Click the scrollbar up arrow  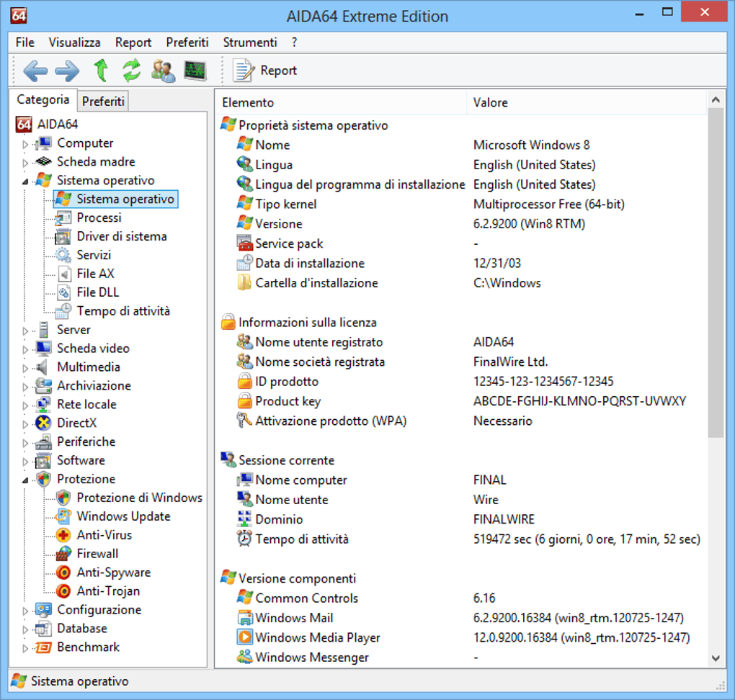[716, 99]
